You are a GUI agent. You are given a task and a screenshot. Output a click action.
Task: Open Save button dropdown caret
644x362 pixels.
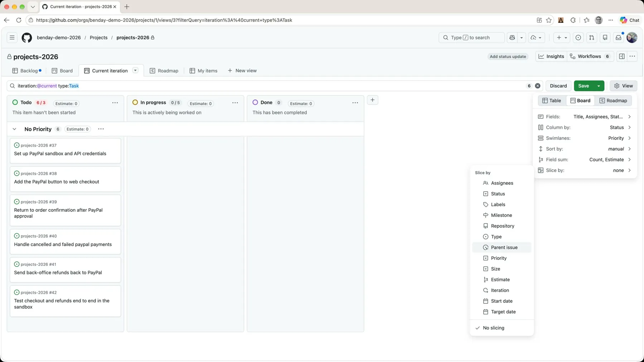coord(599,86)
